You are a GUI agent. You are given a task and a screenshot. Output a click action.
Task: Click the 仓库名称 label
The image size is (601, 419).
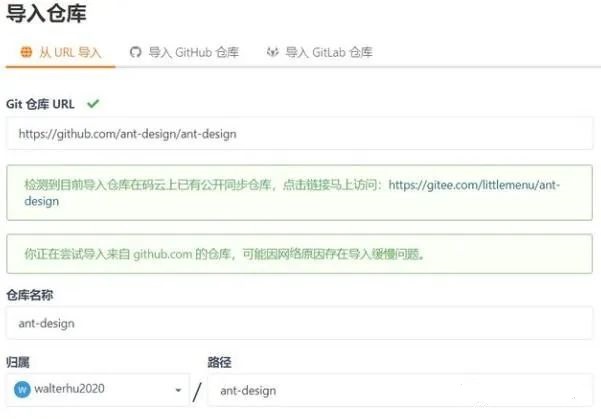tap(30, 295)
